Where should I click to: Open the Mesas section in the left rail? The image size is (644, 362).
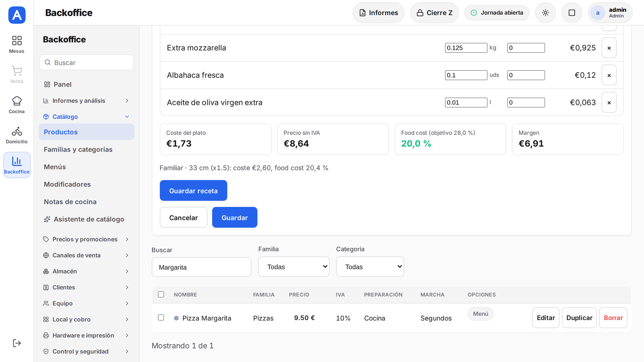17,44
